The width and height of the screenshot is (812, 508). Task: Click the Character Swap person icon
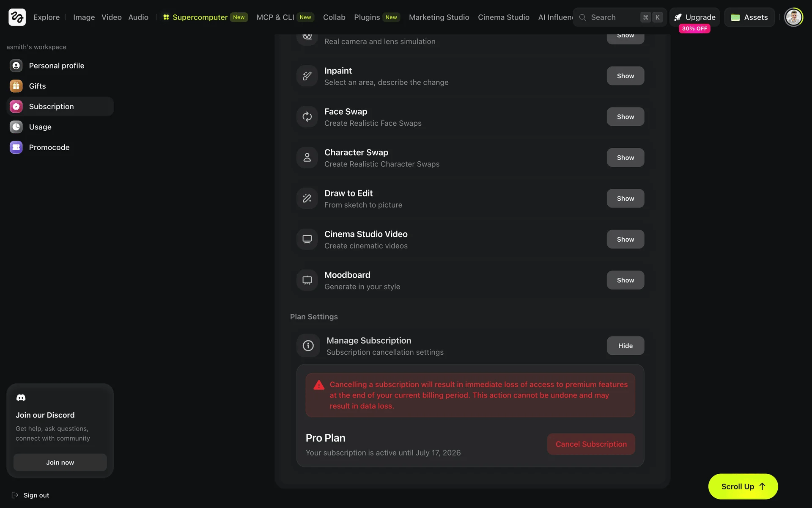pos(307,157)
